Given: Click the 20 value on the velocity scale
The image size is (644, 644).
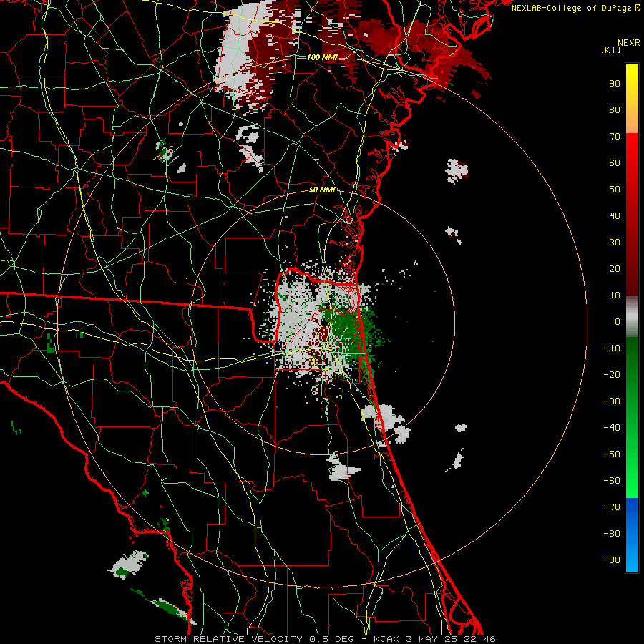Looking at the screenshot, I should point(615,269).
